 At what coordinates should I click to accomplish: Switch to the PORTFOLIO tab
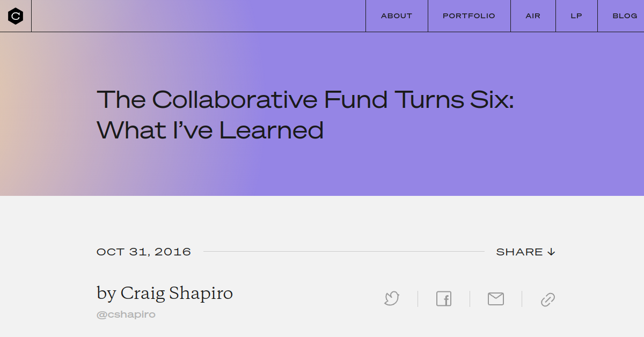click(x=469, y=16)
